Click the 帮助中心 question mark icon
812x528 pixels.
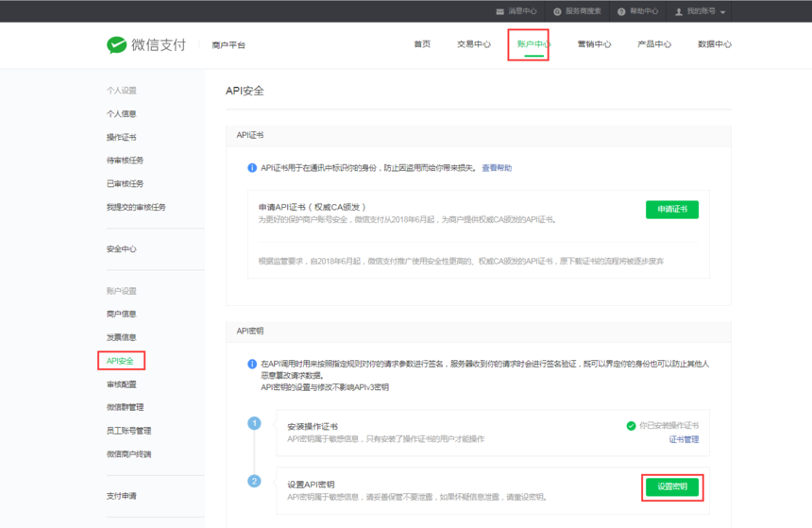(621, 11)
